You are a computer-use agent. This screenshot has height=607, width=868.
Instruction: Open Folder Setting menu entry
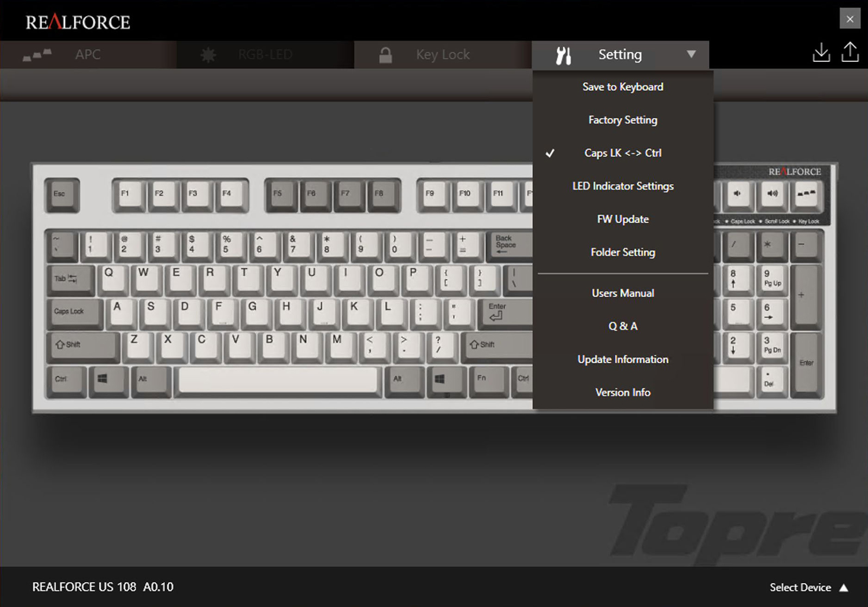click(623, 252)
